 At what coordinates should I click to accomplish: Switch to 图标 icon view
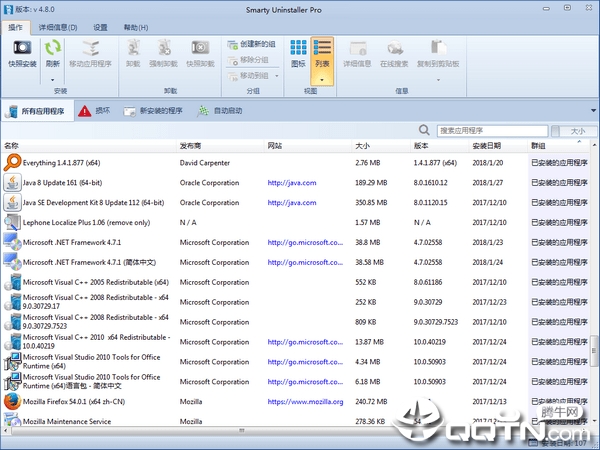[298, 54]
